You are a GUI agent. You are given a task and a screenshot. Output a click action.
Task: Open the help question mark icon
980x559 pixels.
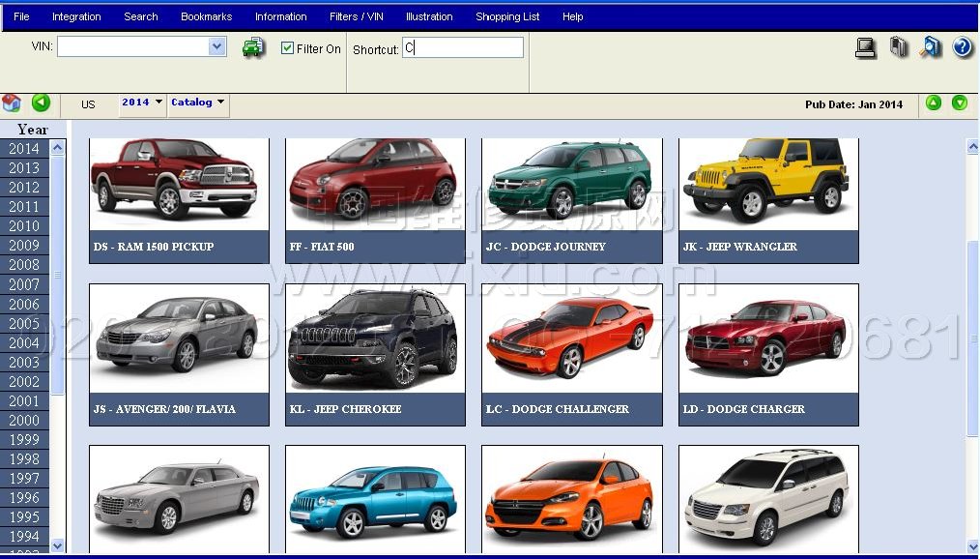[x=962, y=47]
